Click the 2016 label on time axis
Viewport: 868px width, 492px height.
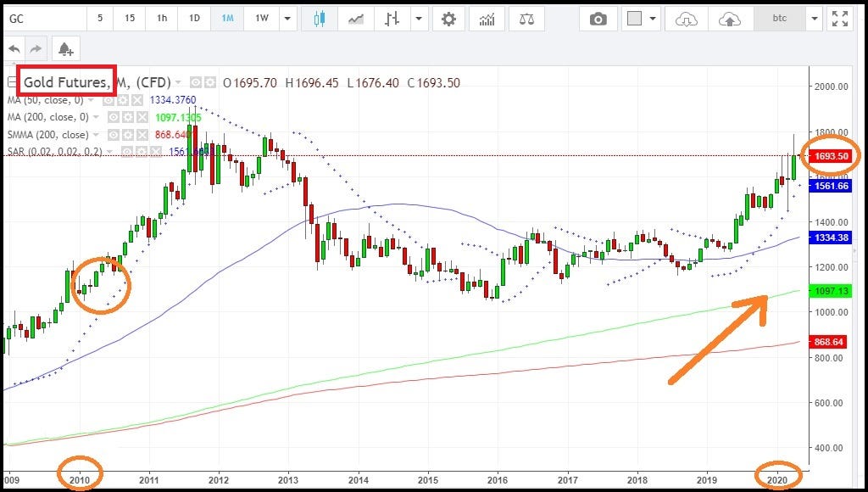(498, 480)
